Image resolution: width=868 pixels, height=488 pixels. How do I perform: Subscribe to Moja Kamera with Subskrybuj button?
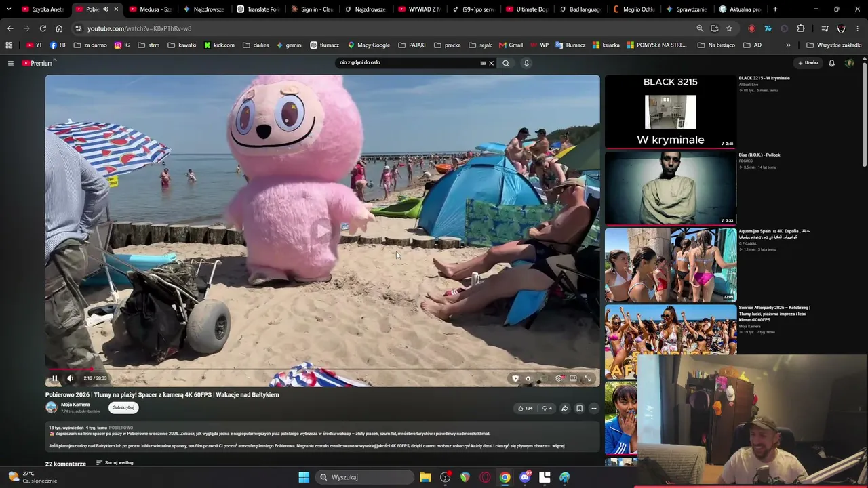123,407
